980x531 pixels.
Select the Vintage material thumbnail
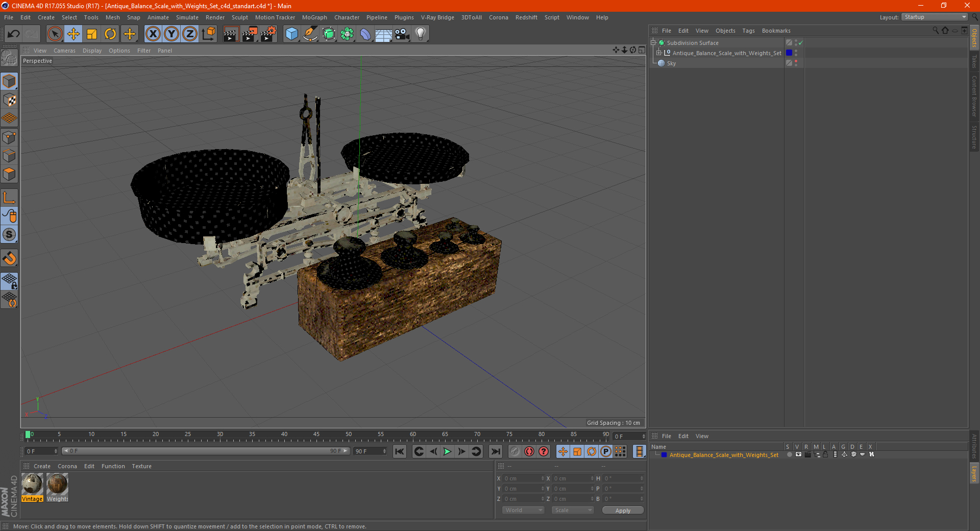click(x=32, y=487)
